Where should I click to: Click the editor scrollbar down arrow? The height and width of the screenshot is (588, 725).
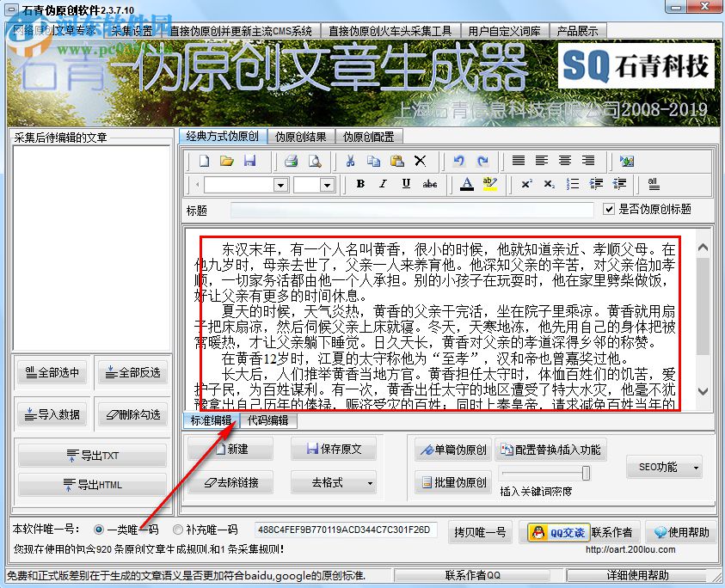click(x=703, y=391)
